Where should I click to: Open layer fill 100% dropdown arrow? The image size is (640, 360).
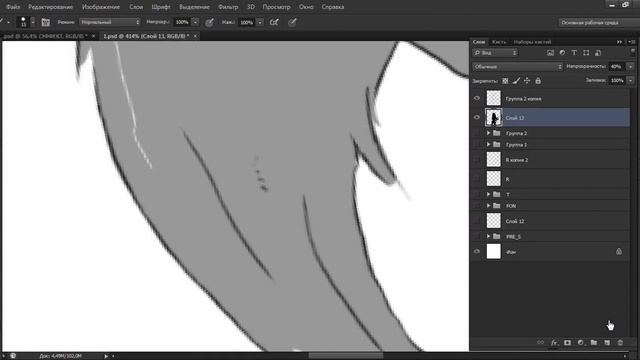click(x=631, y=80)
